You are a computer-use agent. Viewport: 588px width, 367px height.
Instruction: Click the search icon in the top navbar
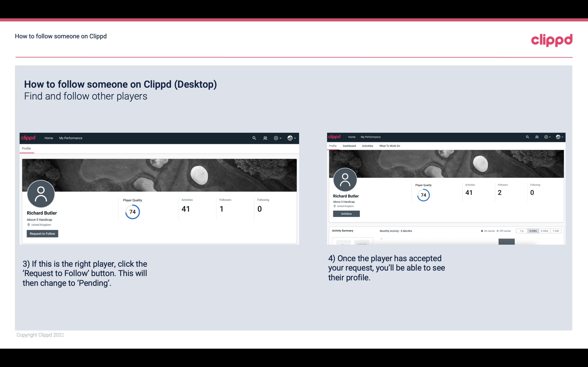253,138
